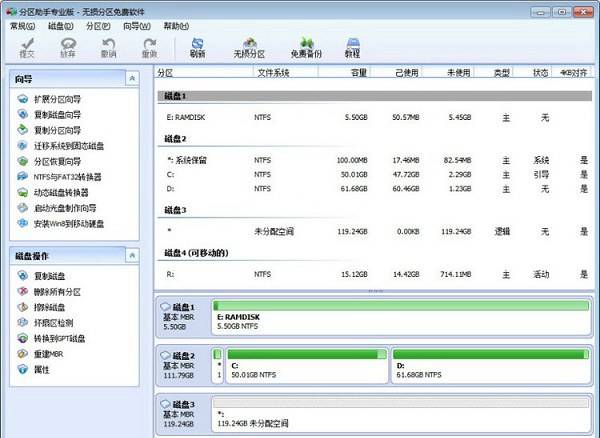
Task: Select 删除所有分区 in disk operations
Action: point(57,292)
